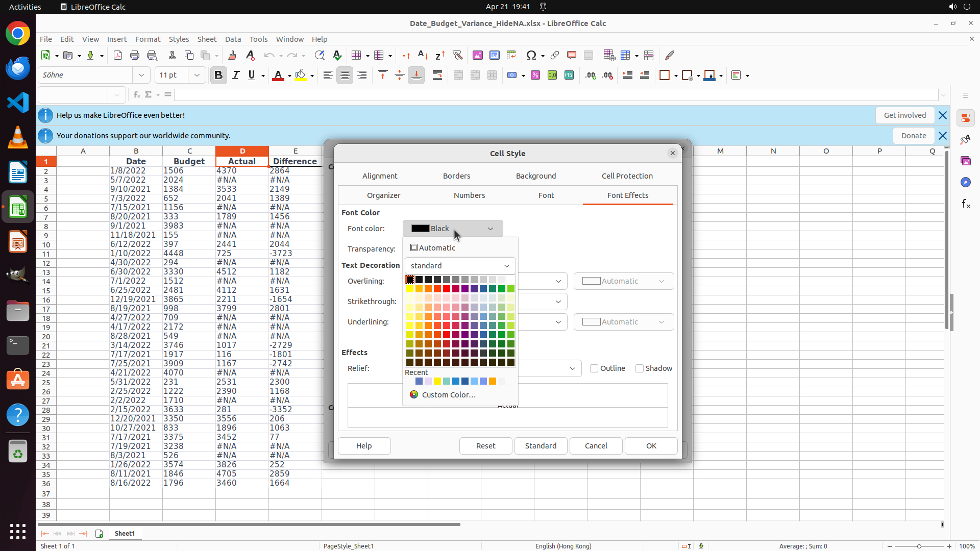Choose Custom Color option
Viewport: 980px width, 551px height.
(448, 395)
